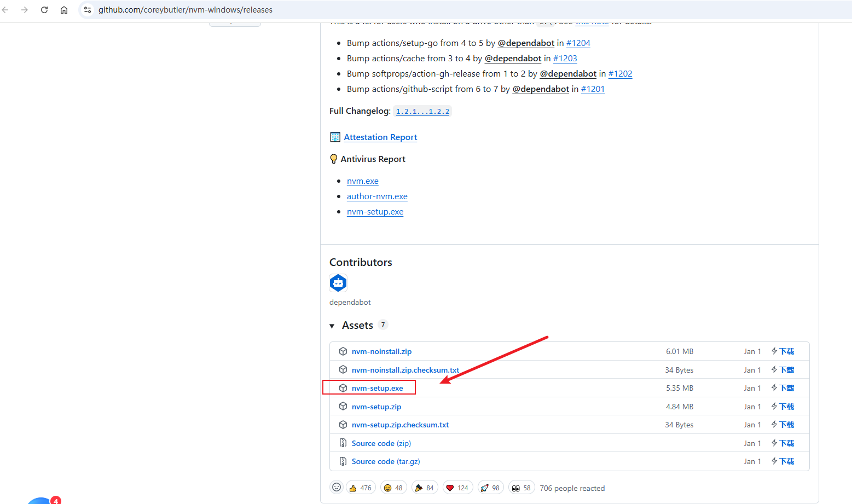852x504 pixels.
Task: Click the 4.84 MB size of nvm-setup.zip
Action: (x=680, y=407)
